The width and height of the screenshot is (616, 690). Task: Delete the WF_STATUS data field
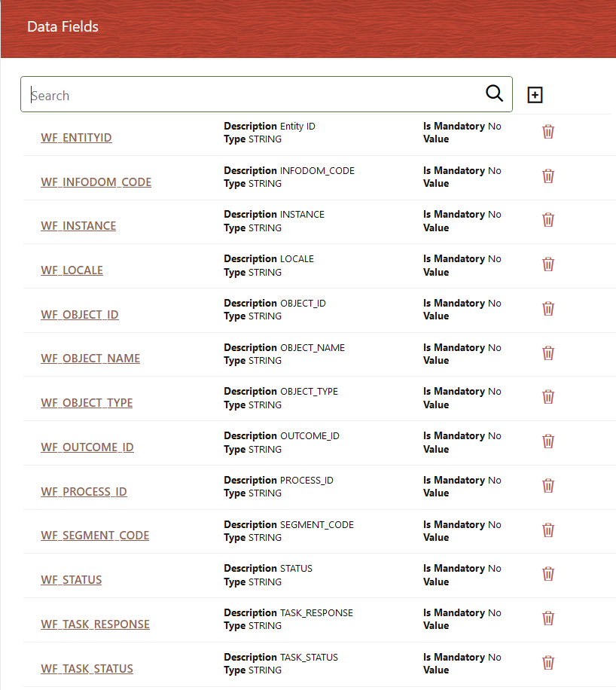tap(547, 574)
